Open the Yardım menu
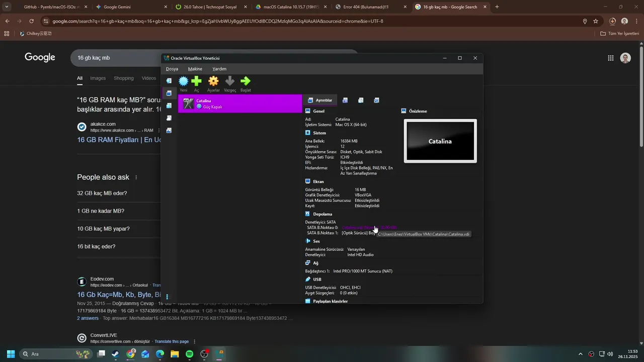Image resolution: width=644 pixels, height=362 pixels. pyautogui.click(x=219, y=69)
